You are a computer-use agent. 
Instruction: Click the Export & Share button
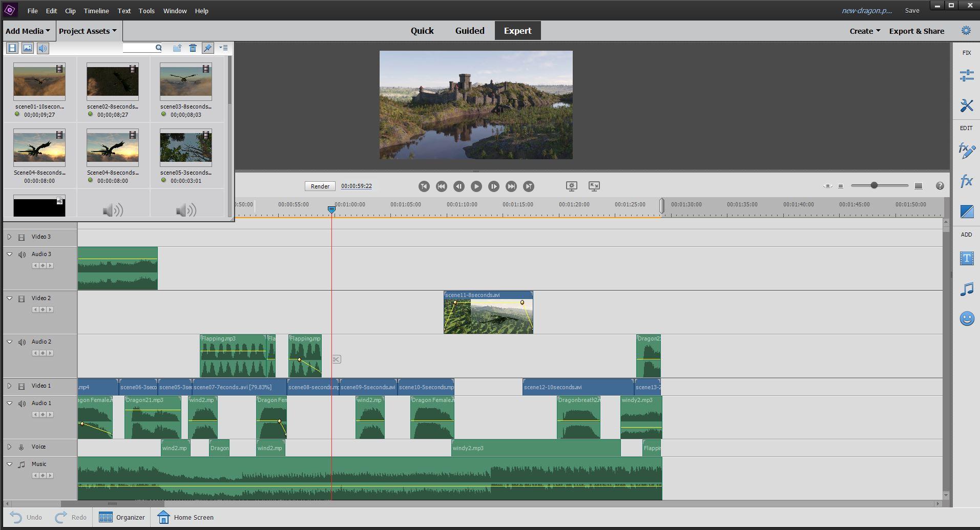tap(916, 31)
